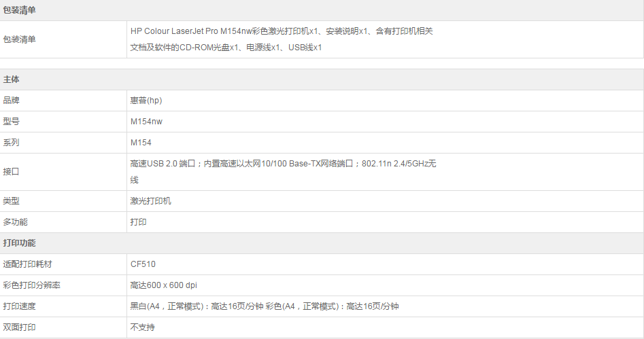Click the 包装清单 section header
This screenshot has height=339, width=644.
[x=19, y=10]
